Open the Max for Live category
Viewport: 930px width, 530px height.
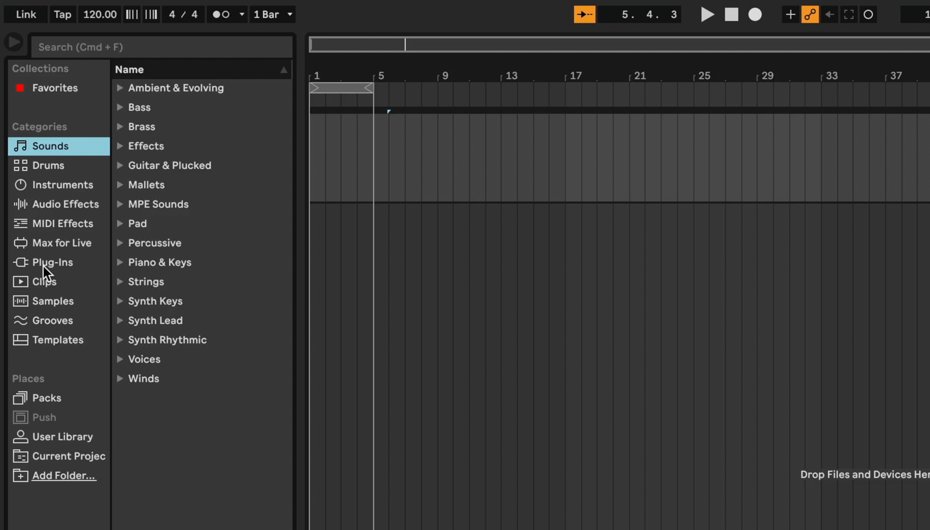click(61, 243)
